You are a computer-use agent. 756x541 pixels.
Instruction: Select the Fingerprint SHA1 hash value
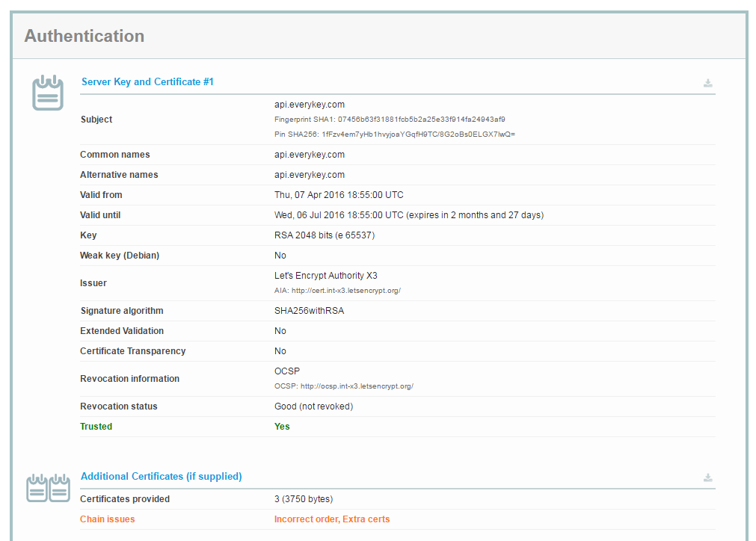pyautogui.click(x=421, y=119)
